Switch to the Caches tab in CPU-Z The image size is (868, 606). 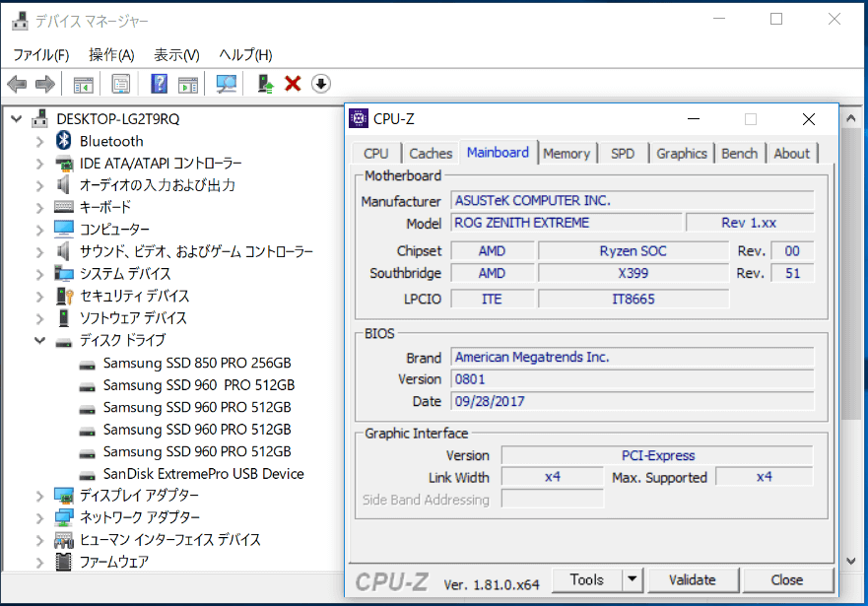click(x=431, y=154)
